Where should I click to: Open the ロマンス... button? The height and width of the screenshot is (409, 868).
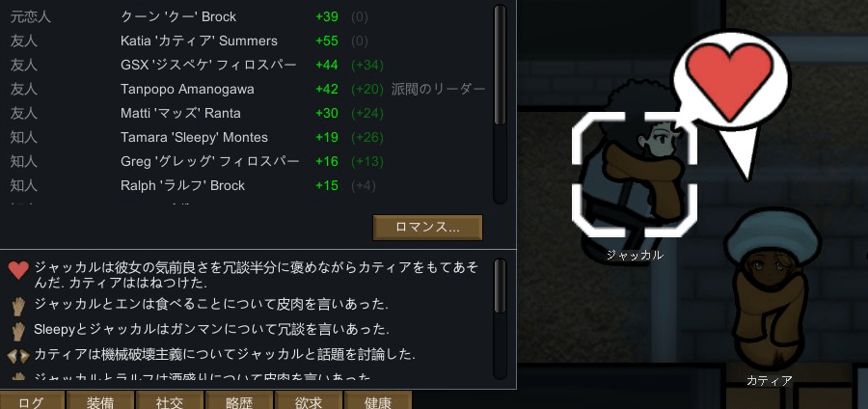[427, 228]
